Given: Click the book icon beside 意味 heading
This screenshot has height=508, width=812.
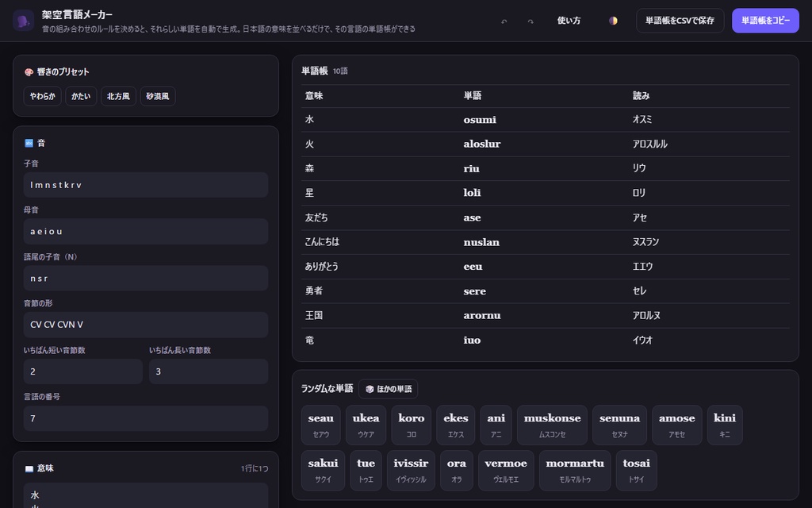Looking at the screenshot, I should pyautogui.click(x=29, y=468).
